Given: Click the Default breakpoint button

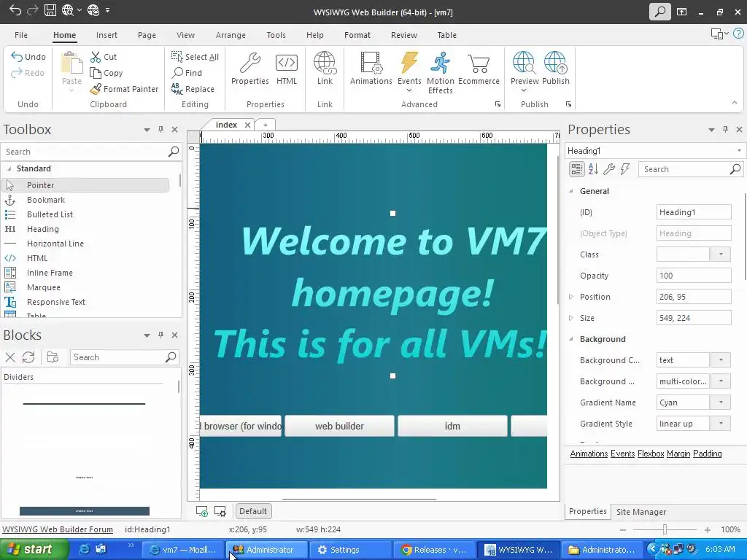Looking at the screenshot, I should (x=253, y=511).
